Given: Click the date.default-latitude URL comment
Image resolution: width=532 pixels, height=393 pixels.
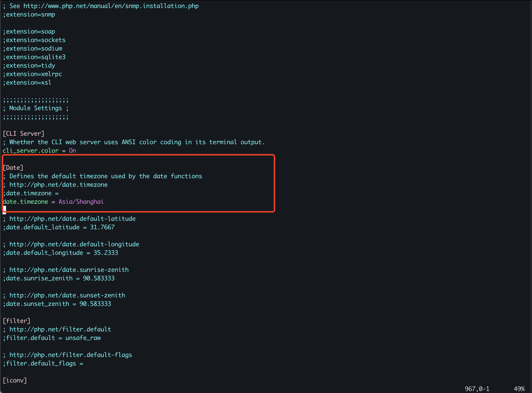Looking at the screenshot, I should (x=72, y=219).
